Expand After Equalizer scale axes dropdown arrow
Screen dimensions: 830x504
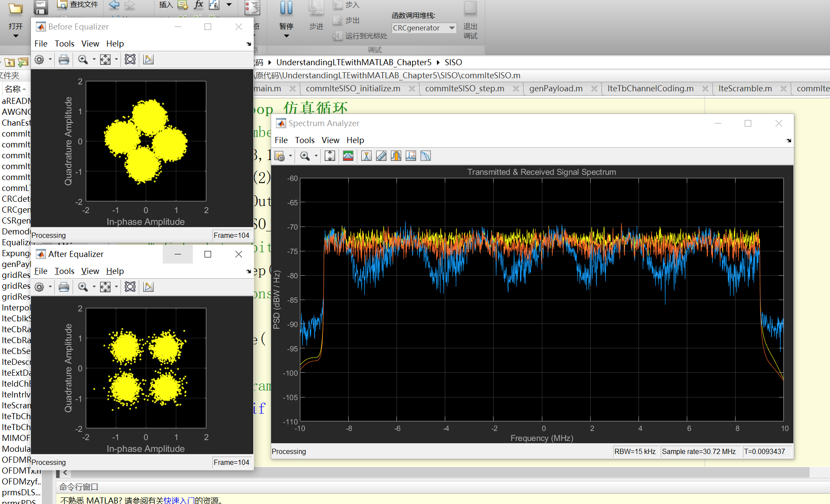tap(116, 287)
